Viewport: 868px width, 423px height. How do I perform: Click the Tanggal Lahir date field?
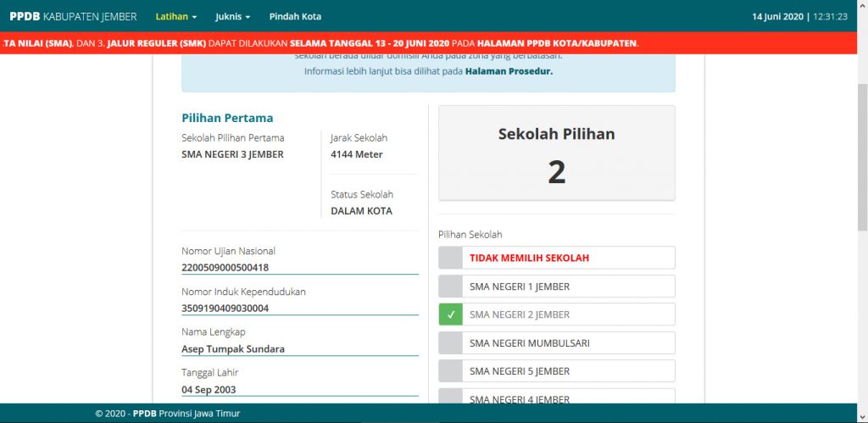point(299,389)
